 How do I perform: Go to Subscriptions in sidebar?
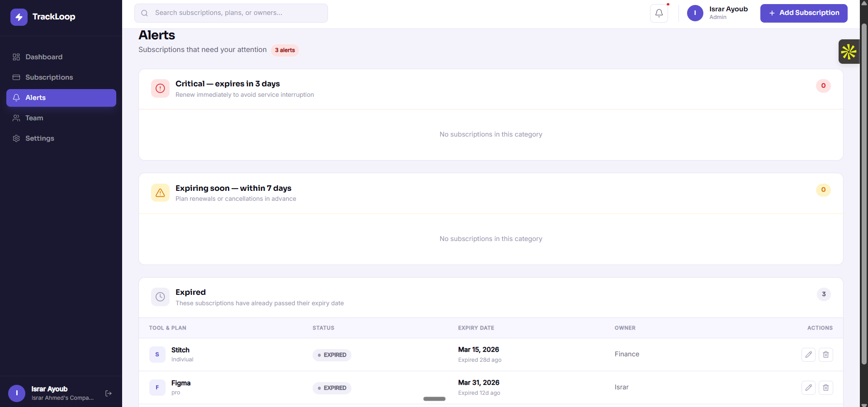(49, 77)
